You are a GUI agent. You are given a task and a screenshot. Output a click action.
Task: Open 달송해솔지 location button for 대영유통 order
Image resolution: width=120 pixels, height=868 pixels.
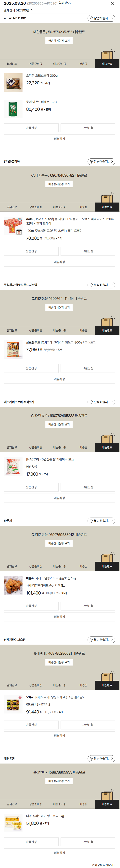pos(101,759)
